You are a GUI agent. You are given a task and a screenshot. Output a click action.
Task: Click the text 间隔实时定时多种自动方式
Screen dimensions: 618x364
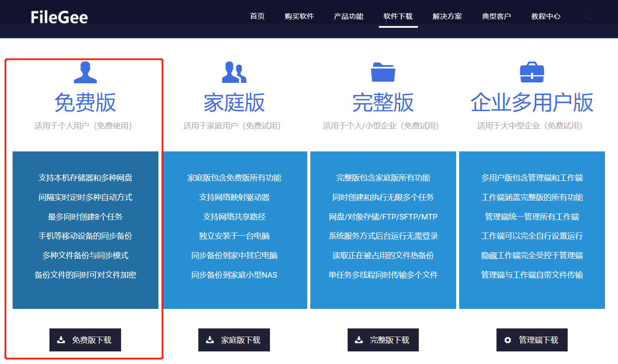point(85,197)
